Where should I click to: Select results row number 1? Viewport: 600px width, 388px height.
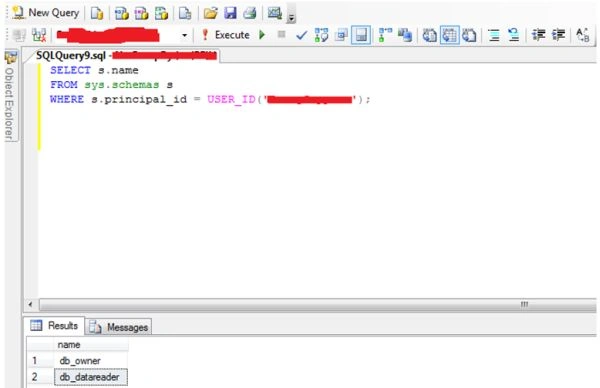40,361
